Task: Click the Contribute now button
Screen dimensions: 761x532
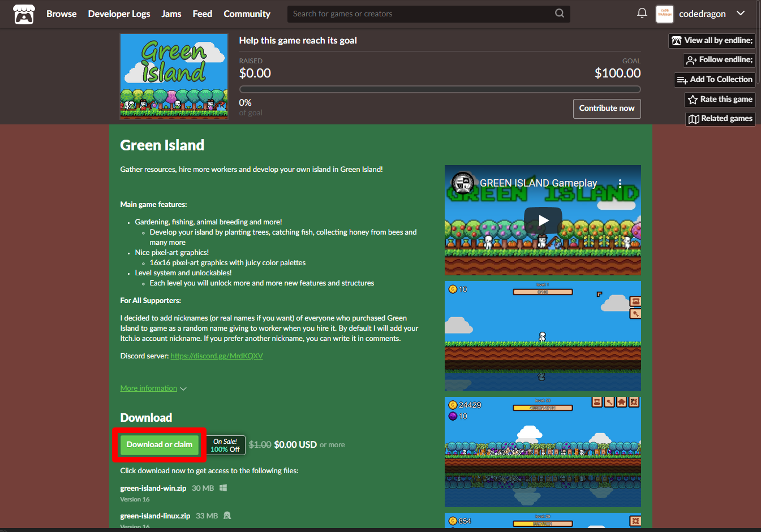Action: click(607, 109)
